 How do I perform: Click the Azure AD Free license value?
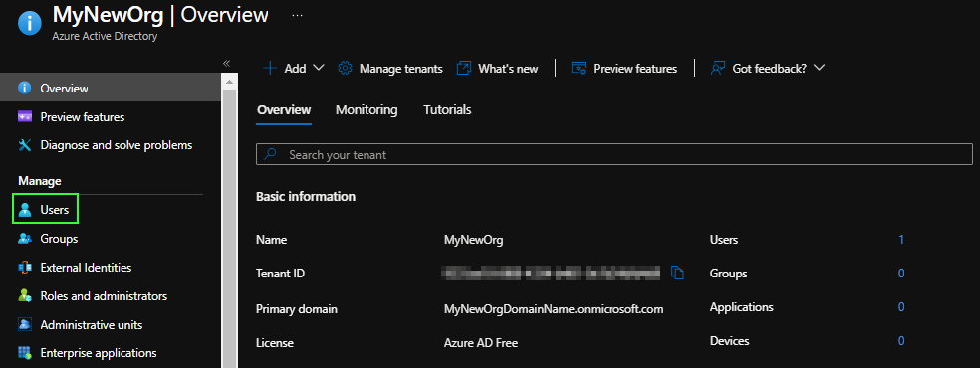(x=481, y=343)
